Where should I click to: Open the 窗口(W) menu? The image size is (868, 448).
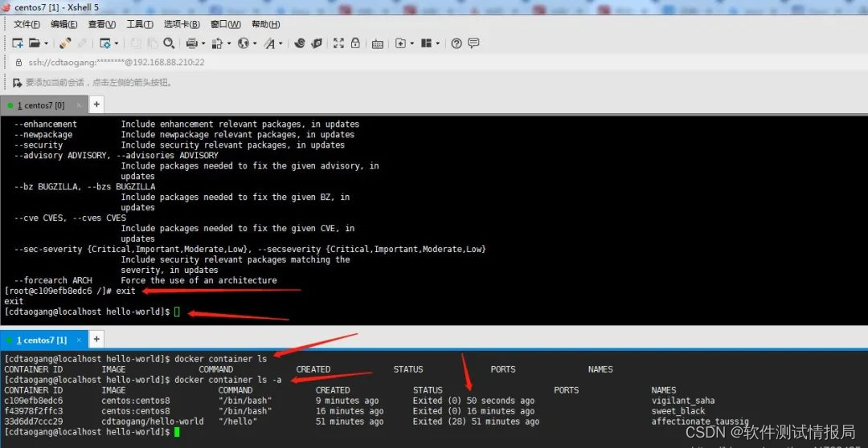pyautogui.click(x=225, y=24)
